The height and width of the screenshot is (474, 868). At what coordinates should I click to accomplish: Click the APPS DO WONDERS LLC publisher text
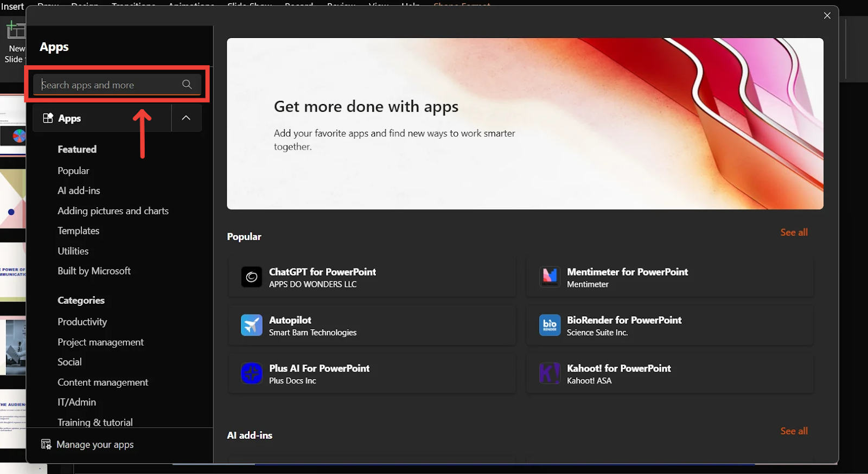pos(312,284)
